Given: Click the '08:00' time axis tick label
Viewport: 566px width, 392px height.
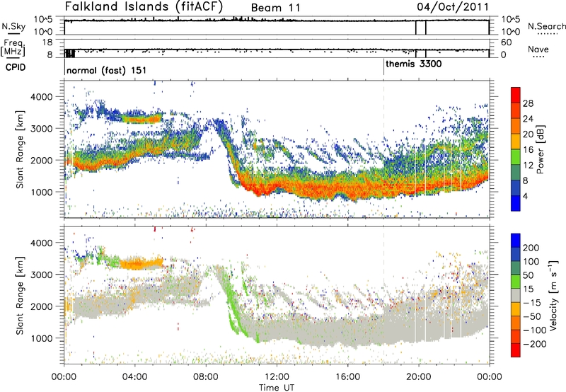Looking at the screenshot, I should (x=206, y=377).
